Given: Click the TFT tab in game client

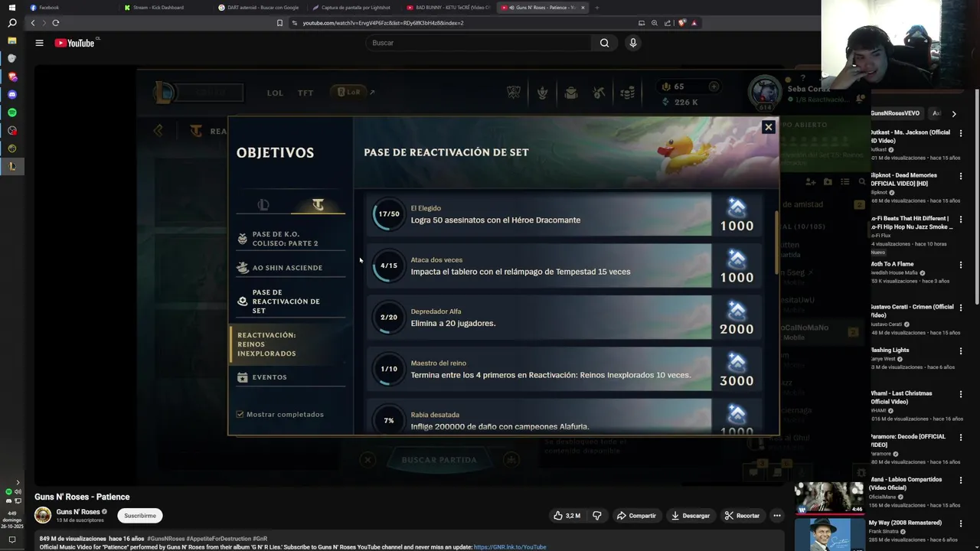Looking at the screenshot, I should (305, 93).
